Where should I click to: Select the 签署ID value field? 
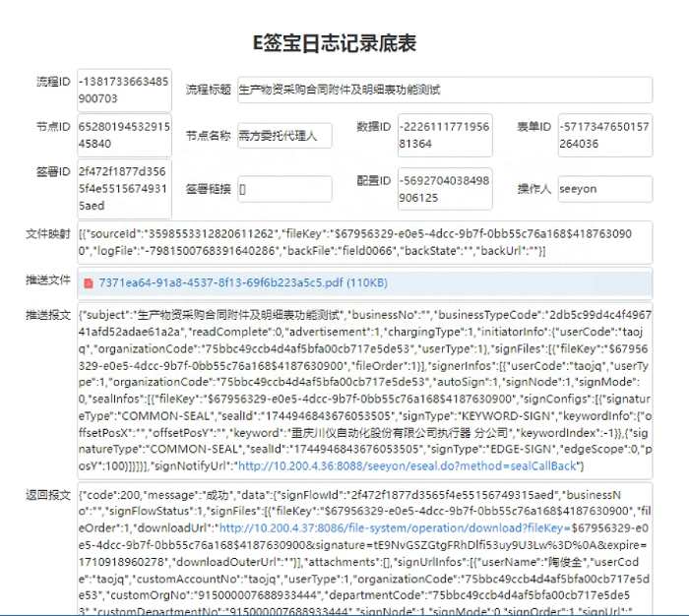click(x=124, y=189)
